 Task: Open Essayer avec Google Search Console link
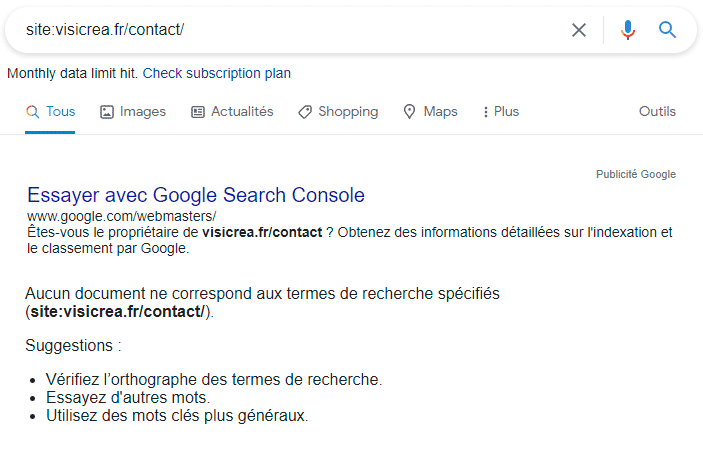tap(196, 195)
